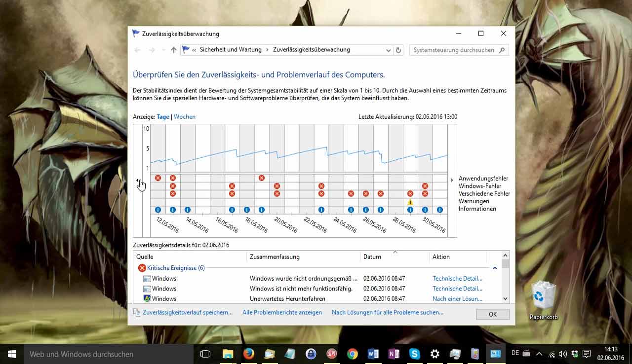
Task: Go up one level with up arrow
Action: point(173,50)
